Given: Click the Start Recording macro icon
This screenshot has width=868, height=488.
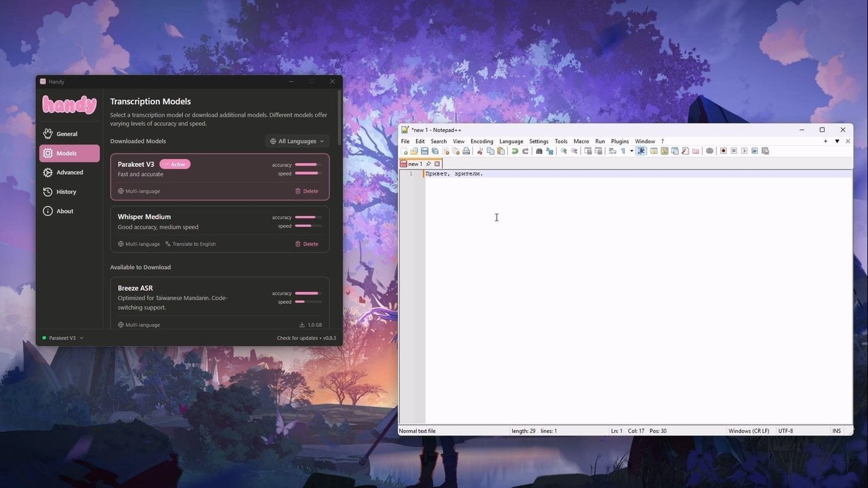Looking at the screenshot, I should point(723,151).
